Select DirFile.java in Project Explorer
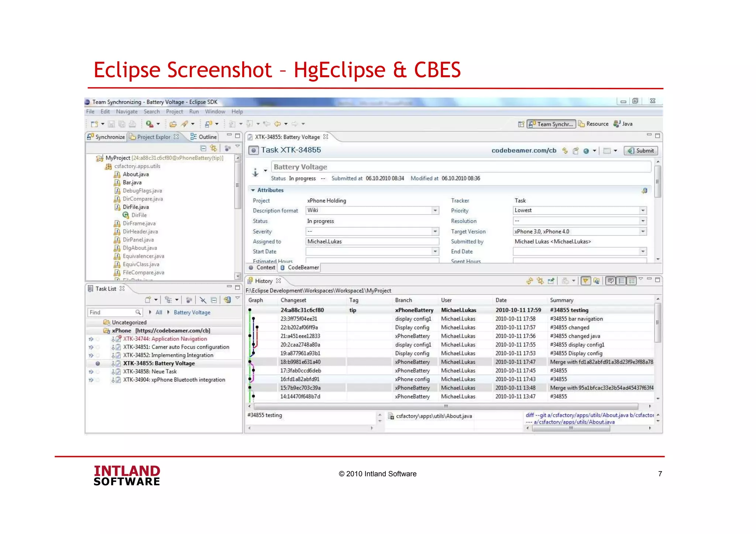 point(136,207)
